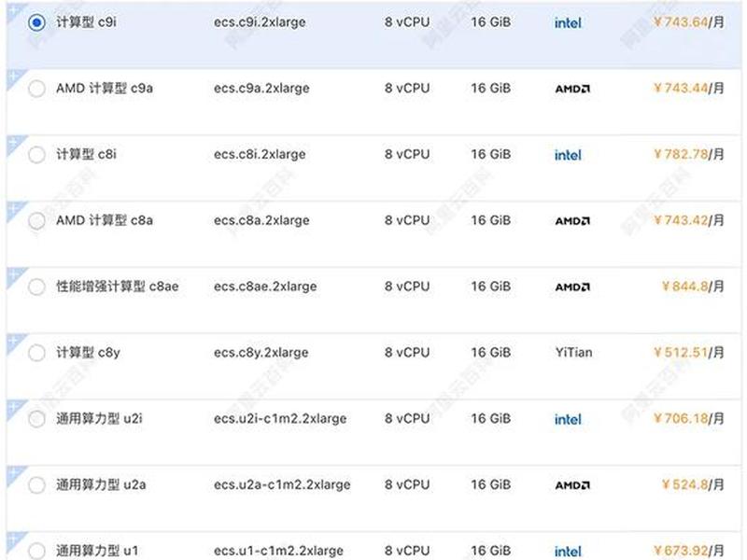The height and width of the screenshot is (560, 747).
Task: Choose the 通用算力型 u2i radio option
Action: click(x=36, y=419)
